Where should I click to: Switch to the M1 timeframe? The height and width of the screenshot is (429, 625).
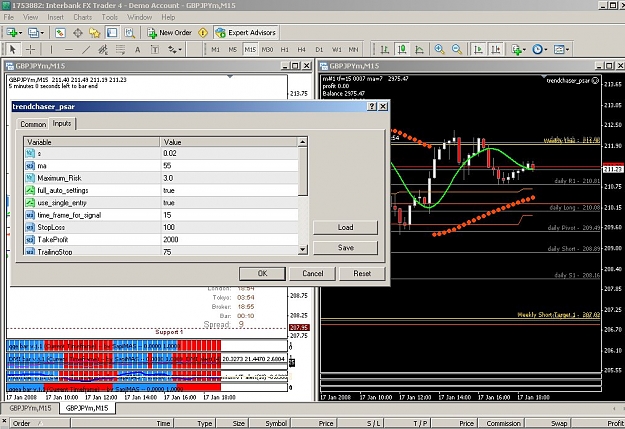click(x=215, y=49)
